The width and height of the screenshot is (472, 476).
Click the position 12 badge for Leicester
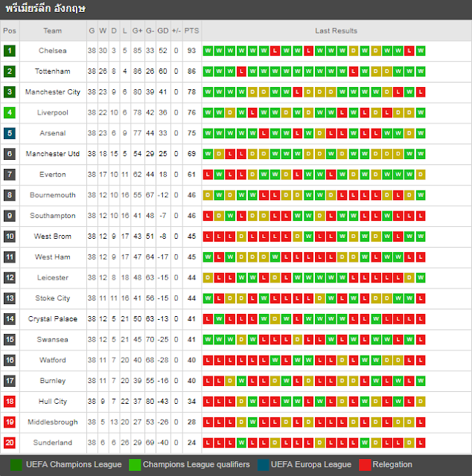tap(10, 277)
